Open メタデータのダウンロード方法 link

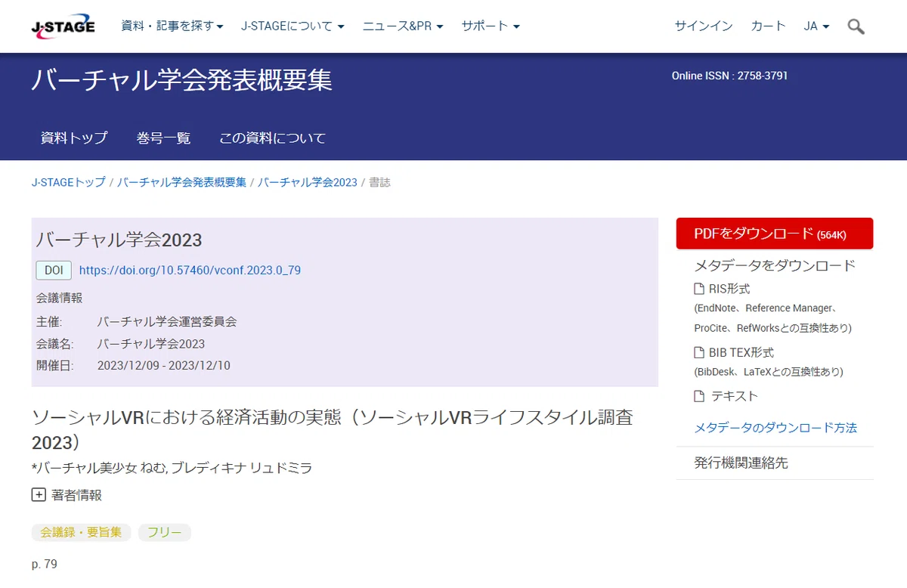coord(775,428)
